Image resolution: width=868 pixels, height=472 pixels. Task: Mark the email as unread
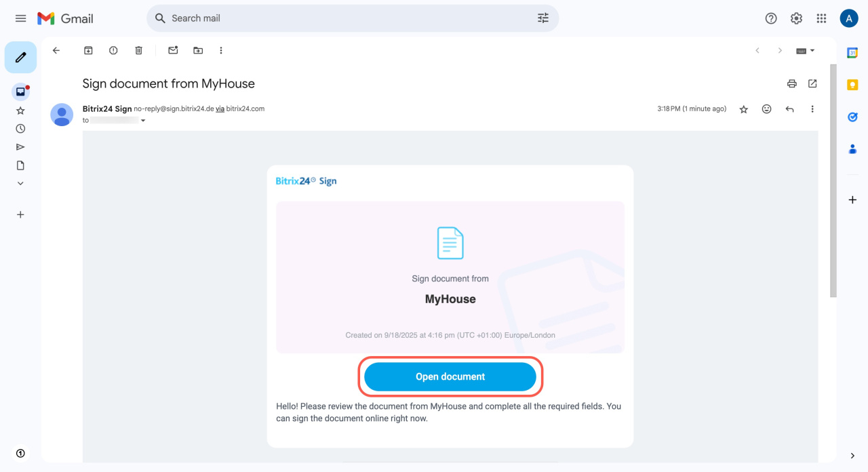pos(173,50)
